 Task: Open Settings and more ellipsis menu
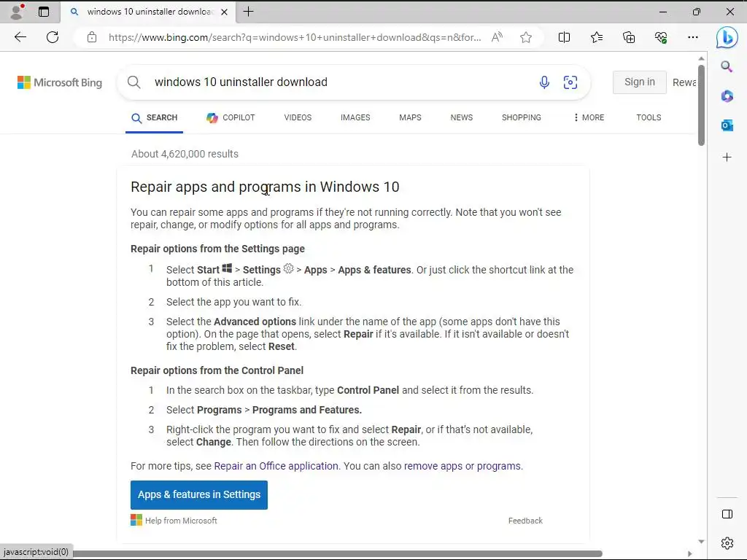[693, 37]
